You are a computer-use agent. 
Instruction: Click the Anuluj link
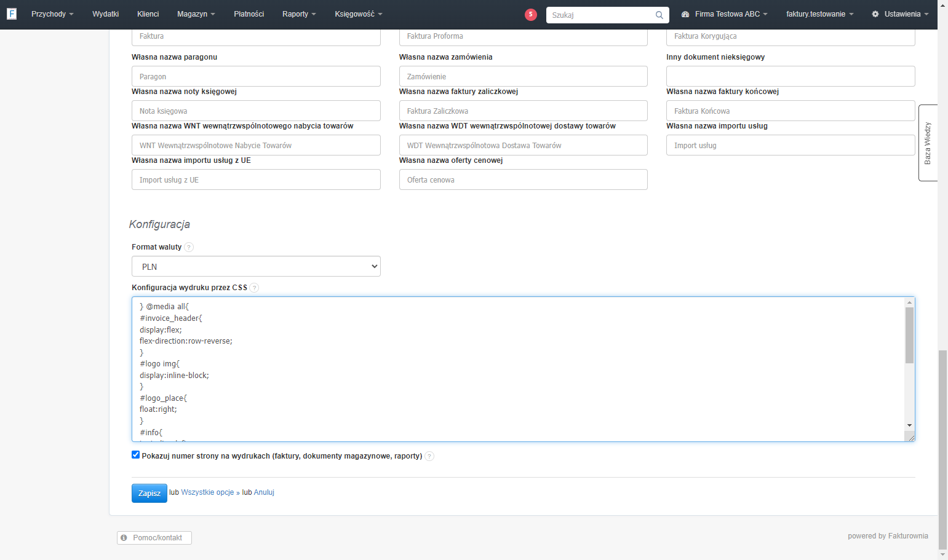[264, 492]
